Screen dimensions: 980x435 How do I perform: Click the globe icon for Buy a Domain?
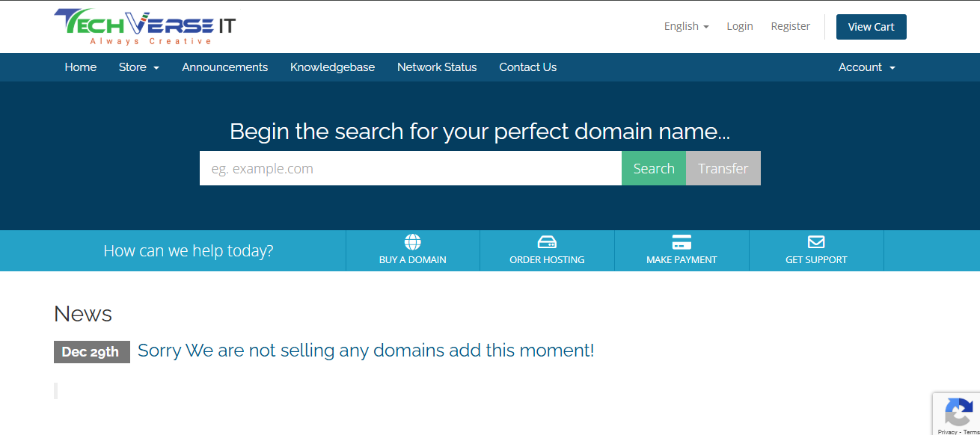click(x=412, y=242)
